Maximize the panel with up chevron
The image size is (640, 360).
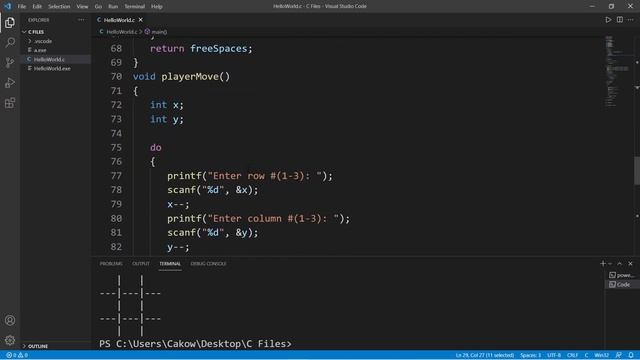click(x=620, y=264)
